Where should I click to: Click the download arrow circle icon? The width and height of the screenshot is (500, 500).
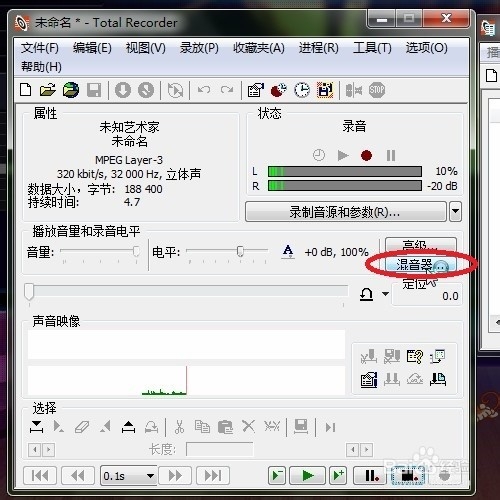point(123,90)
